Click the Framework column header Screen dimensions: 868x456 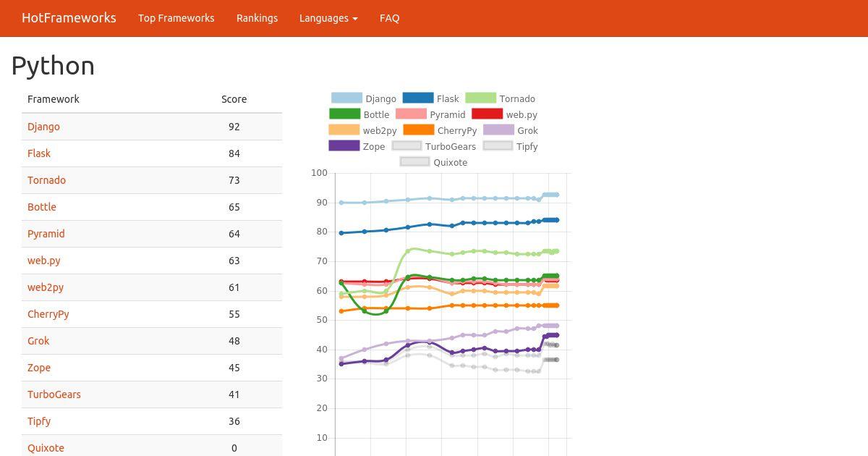(x=54, y=99)
